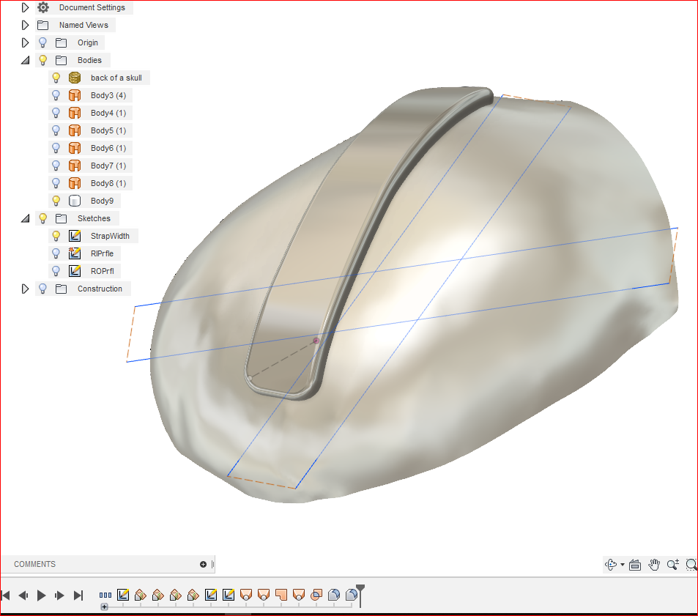Show the RIPrfle sketch
The image size is (698, 616).
pos(56,253)
